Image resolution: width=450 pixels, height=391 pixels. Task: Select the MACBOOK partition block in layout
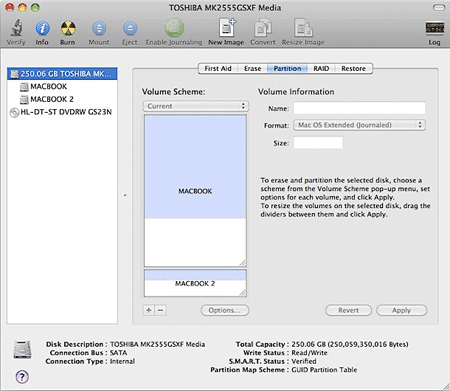pos(195,191)
